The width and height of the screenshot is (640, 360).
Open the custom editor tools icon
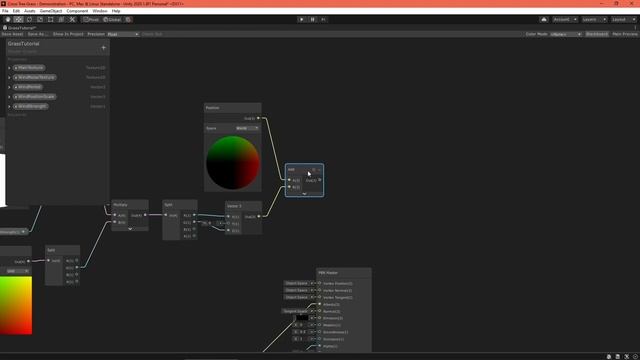click(72, 20)
